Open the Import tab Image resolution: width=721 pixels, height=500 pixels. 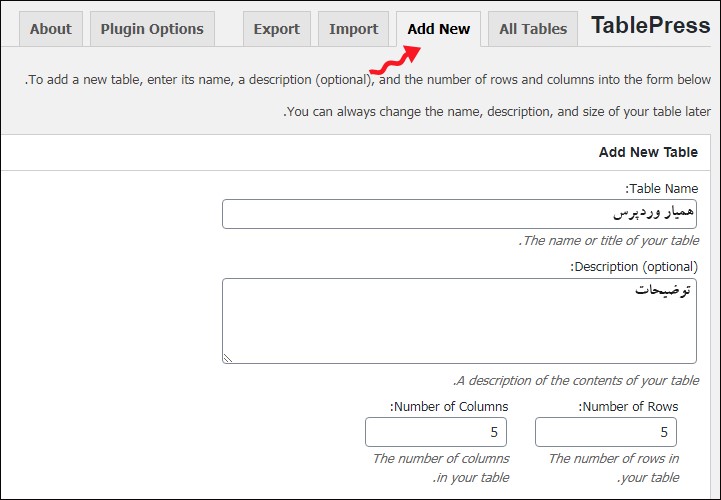354,29
